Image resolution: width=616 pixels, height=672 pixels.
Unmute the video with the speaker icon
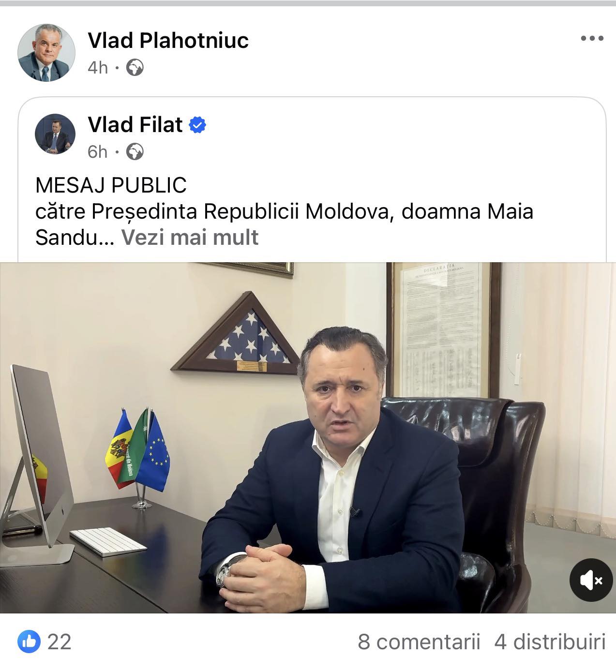pos(591,580)
